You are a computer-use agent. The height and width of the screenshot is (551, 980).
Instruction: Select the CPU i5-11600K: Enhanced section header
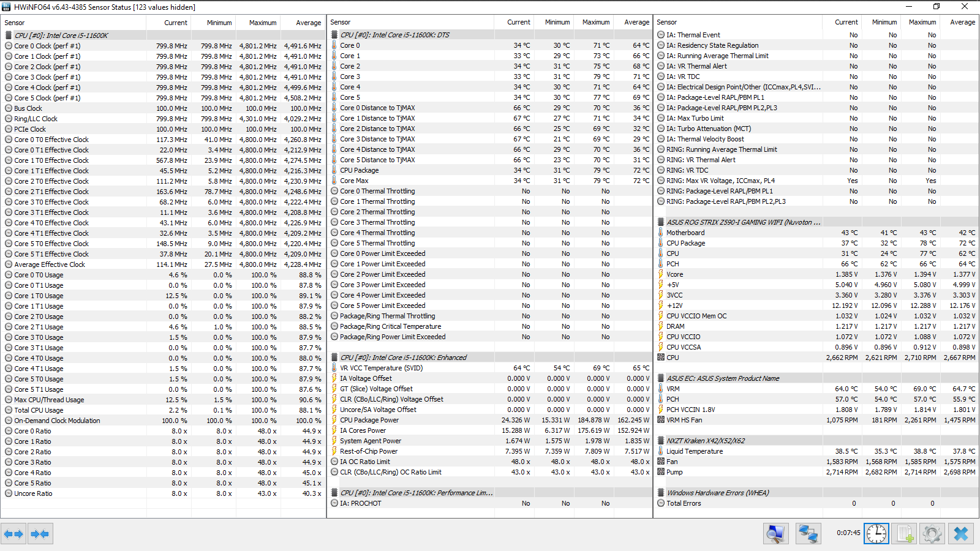coord(490,358)
